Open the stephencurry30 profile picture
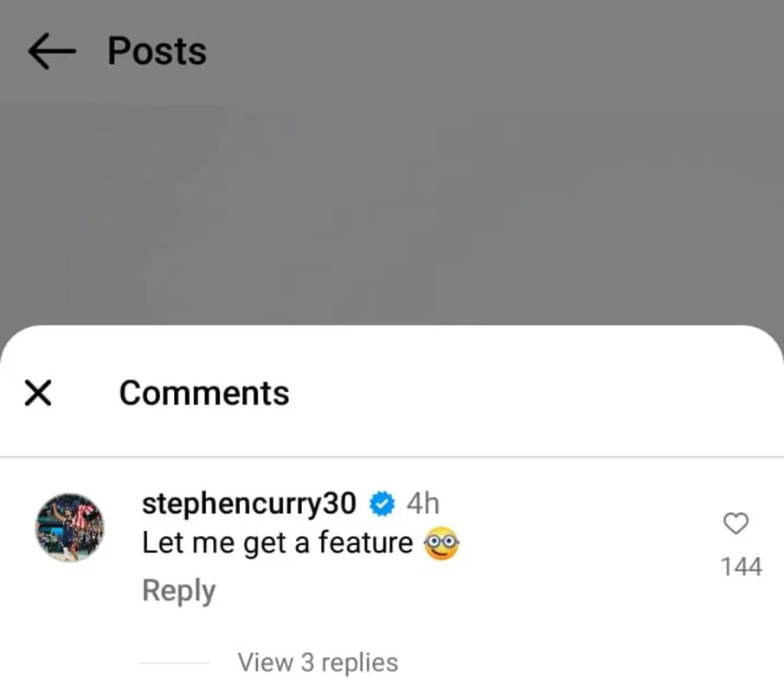 point(69,528)
